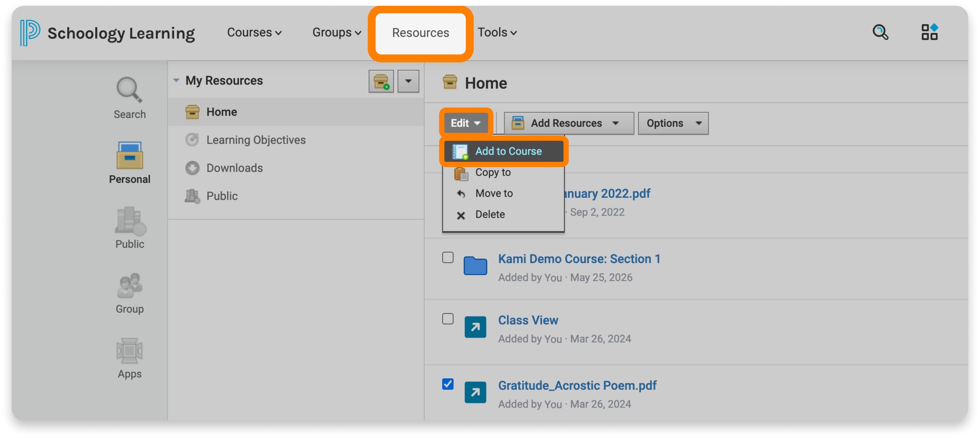The width and height of the screenshot is (980, 438).
Task: Select the Personal resources icon in sidebar
Action: [129, 155]
